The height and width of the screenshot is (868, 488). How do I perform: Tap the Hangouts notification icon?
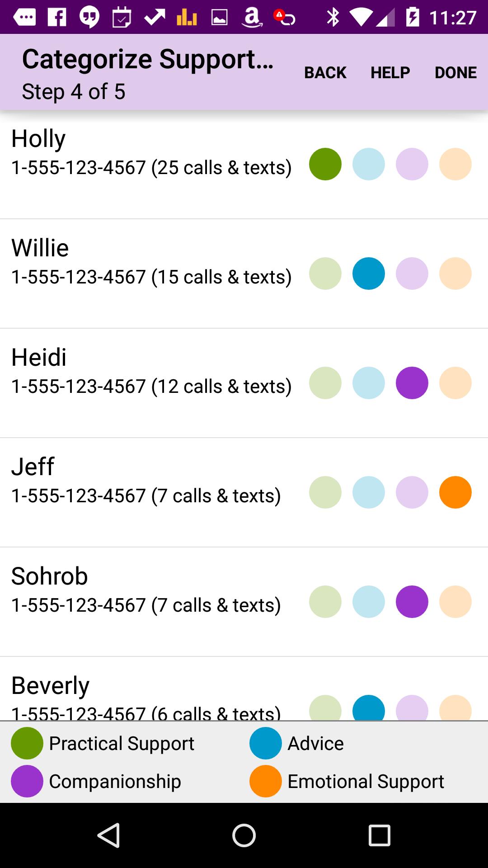click(x=89, y=17)
